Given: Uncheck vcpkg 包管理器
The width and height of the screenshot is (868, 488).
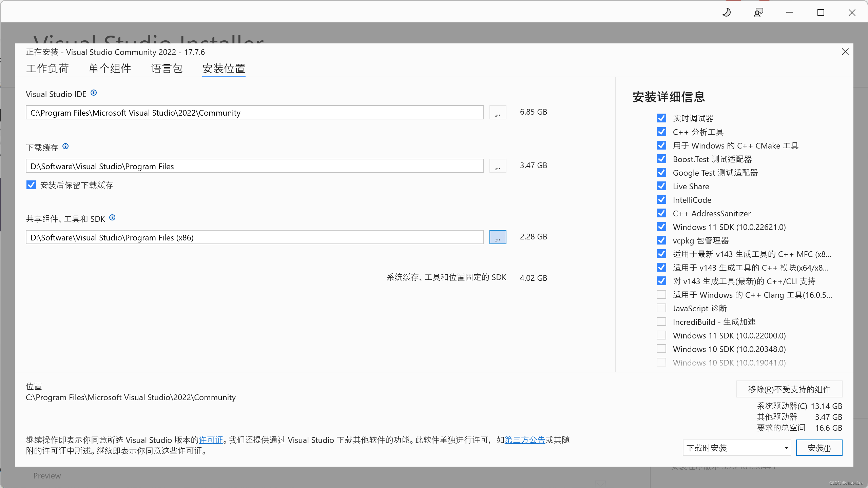Looking at the screenshot, I should 661,240.
